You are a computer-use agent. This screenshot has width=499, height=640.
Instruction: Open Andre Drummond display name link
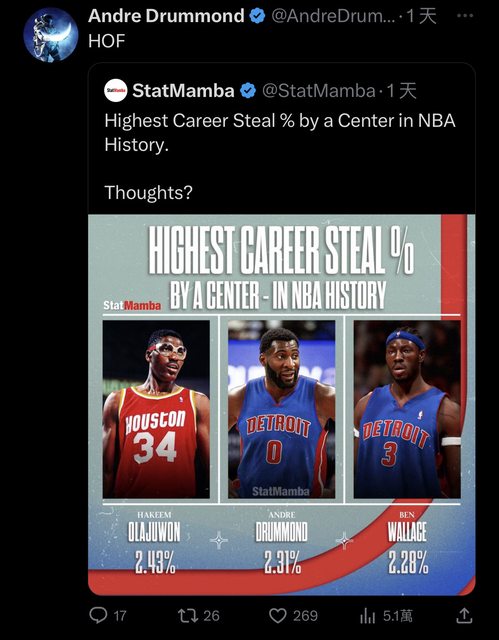point(166,16)
